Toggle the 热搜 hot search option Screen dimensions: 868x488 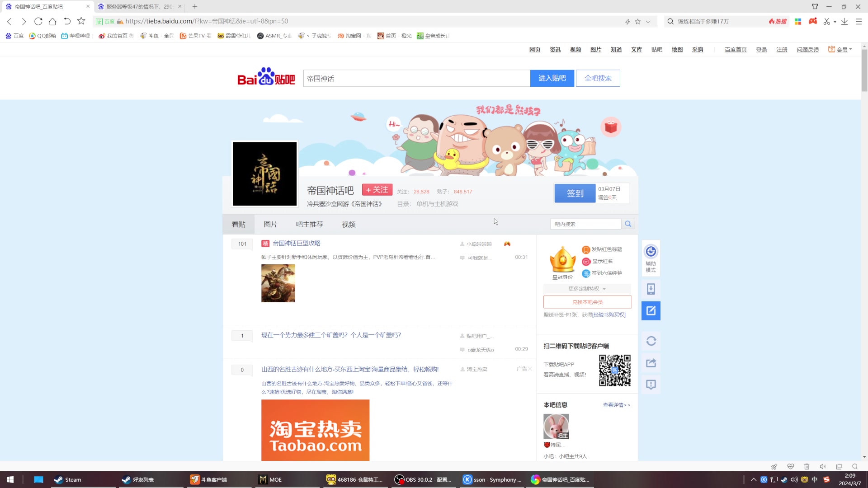777,21
